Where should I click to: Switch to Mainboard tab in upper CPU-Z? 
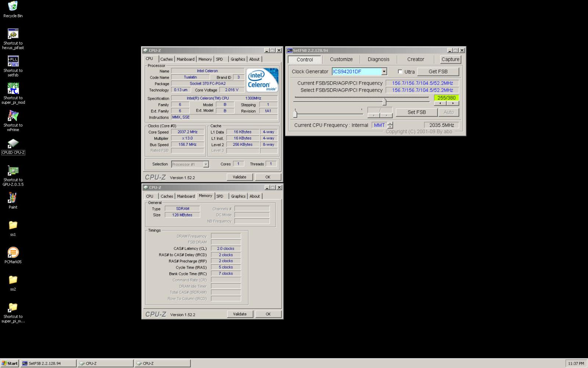pos(186,59)
